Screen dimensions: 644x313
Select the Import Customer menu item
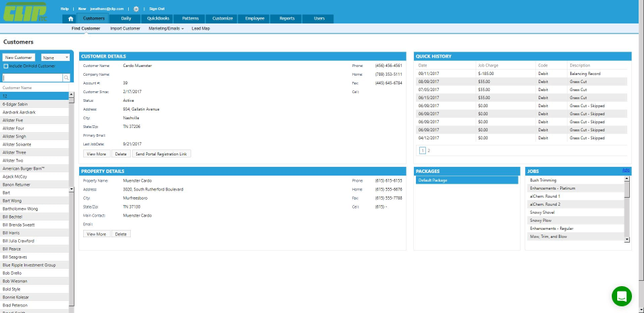(x=125, y=29)
